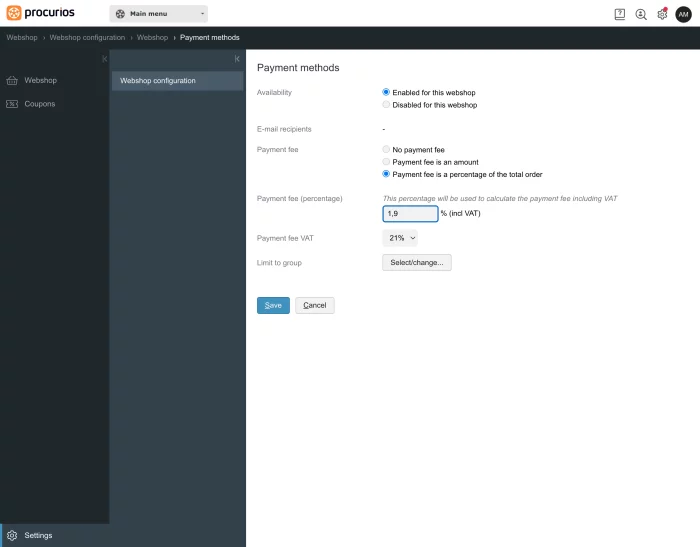This screenshot has height=547, width=700.
Task: Select Webshop configuration menu item
Action: 177,81
